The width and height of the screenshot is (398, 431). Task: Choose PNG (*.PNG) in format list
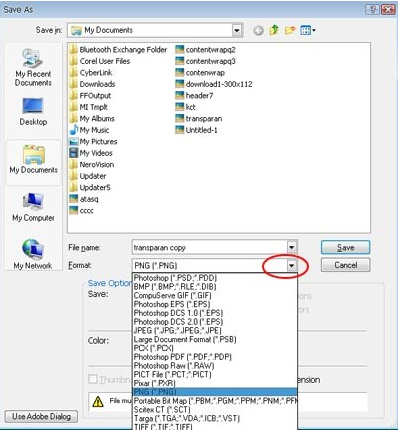(215, 392)
